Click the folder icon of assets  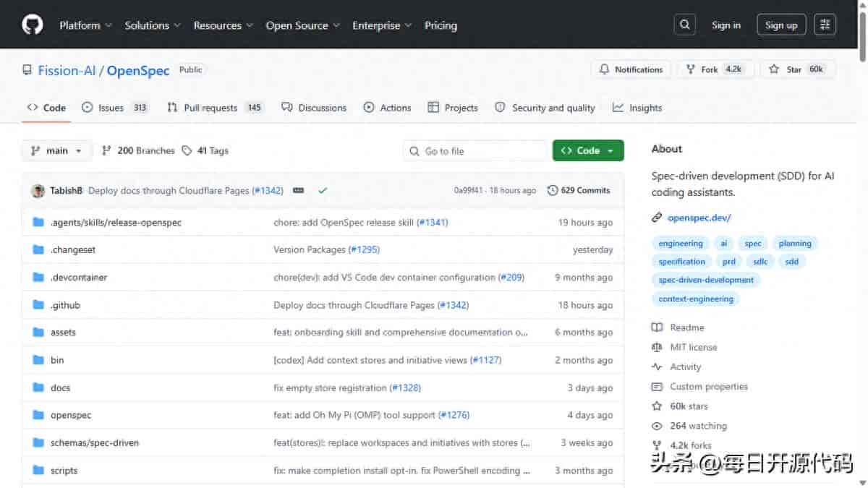[x=38, y=332]
